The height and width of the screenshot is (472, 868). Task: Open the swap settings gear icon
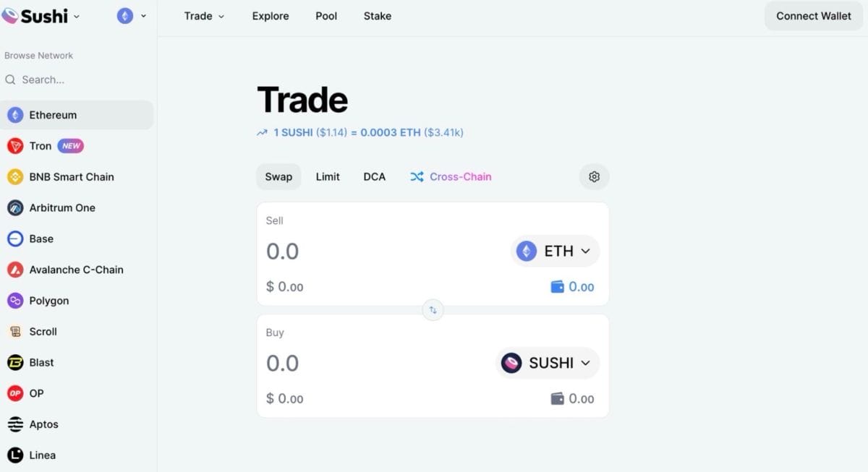click(594, 176)
